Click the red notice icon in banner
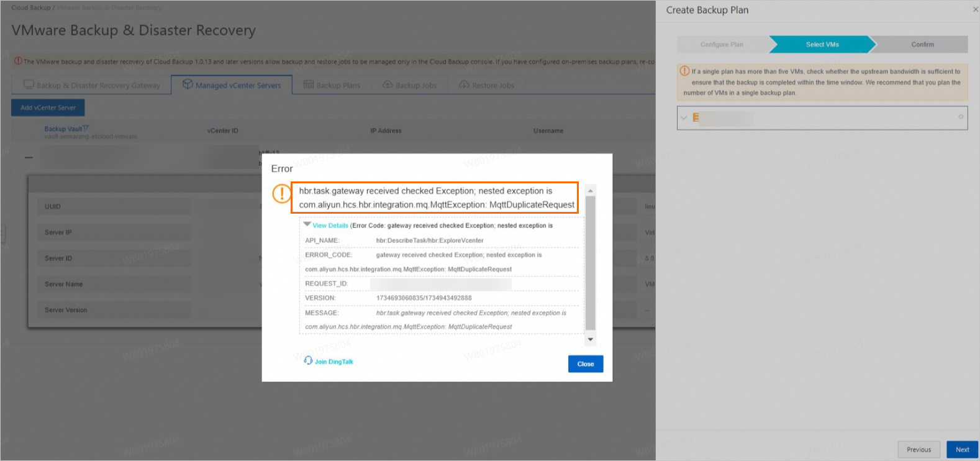 tap(18, 62)
